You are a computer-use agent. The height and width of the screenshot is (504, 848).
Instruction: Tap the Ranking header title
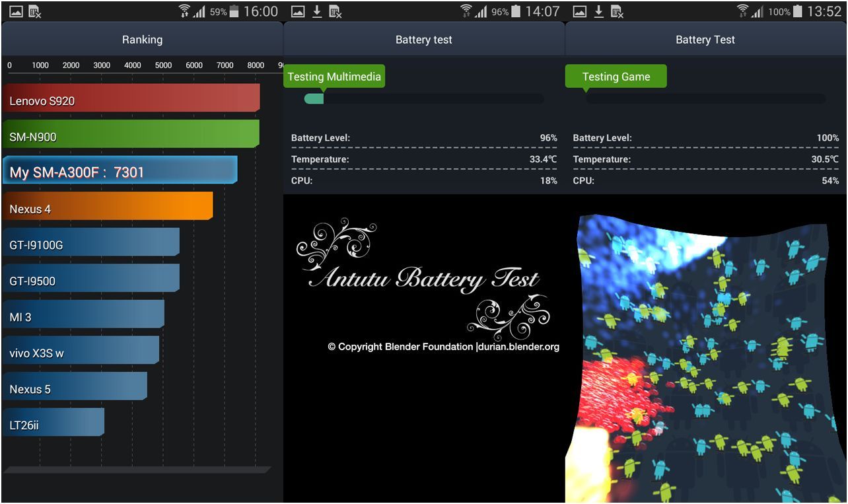(x=142, y=40)
